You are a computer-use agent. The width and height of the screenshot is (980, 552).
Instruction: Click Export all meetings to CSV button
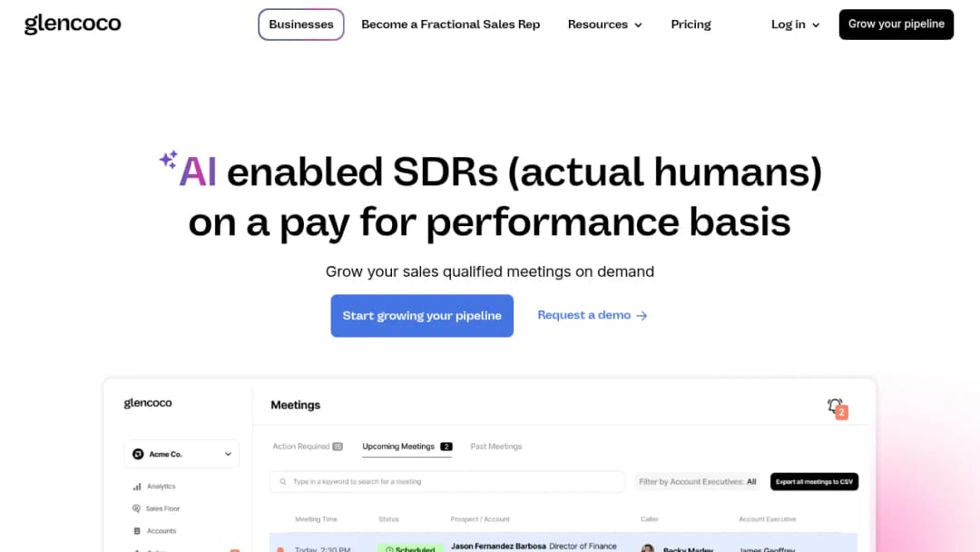(x=814, y=482)
